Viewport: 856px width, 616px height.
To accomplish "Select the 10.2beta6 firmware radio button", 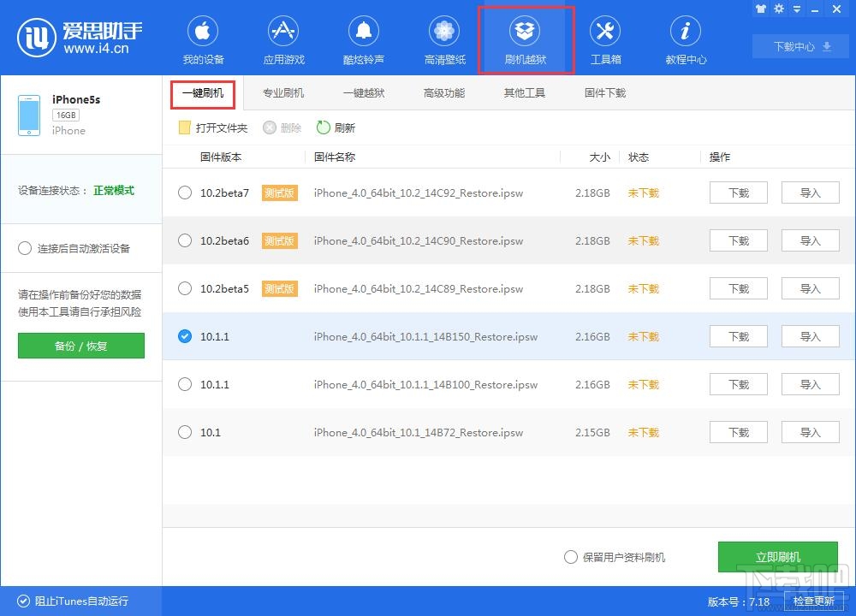I will coord(184,240).
